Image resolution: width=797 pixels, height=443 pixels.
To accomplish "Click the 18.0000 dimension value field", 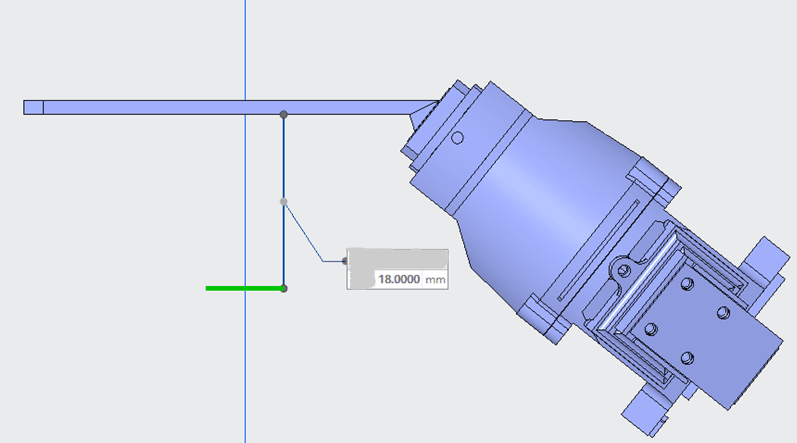I will pyautogui.click(x=399, y=279).
